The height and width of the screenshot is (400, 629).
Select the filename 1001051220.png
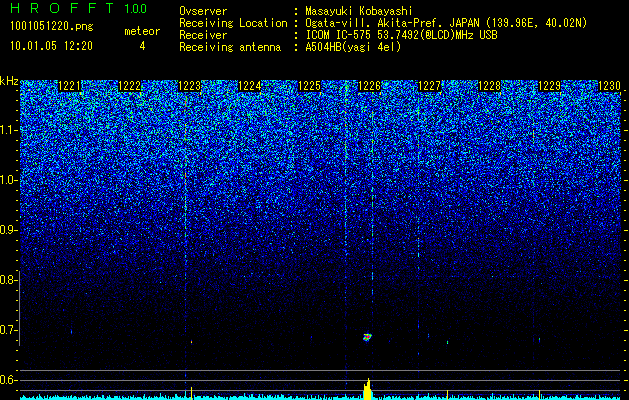52,27
